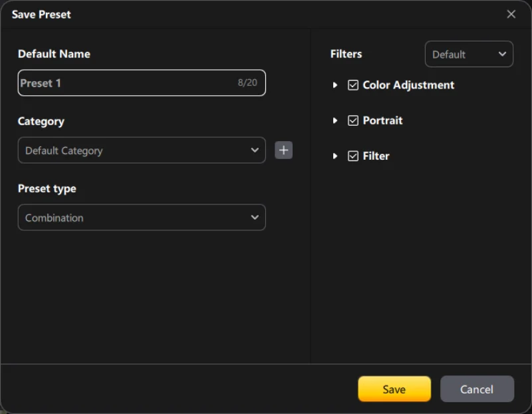Click the plus icon to add a new category
The width and height of the screenshot is (532, 414).
click(x=283, y=150)
